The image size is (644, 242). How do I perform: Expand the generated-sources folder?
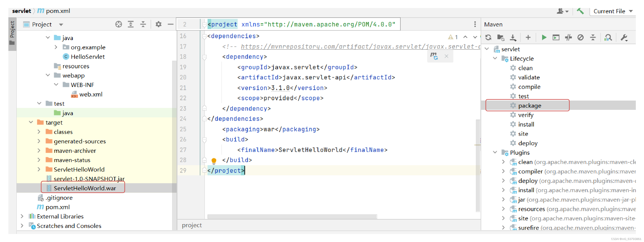tap(39, 141)
